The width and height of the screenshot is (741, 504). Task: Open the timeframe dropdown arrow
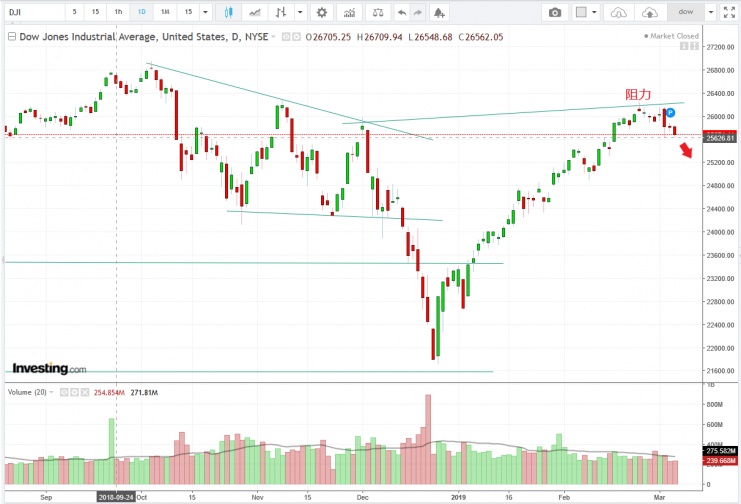pyautogui.click(x=205, y=12)
